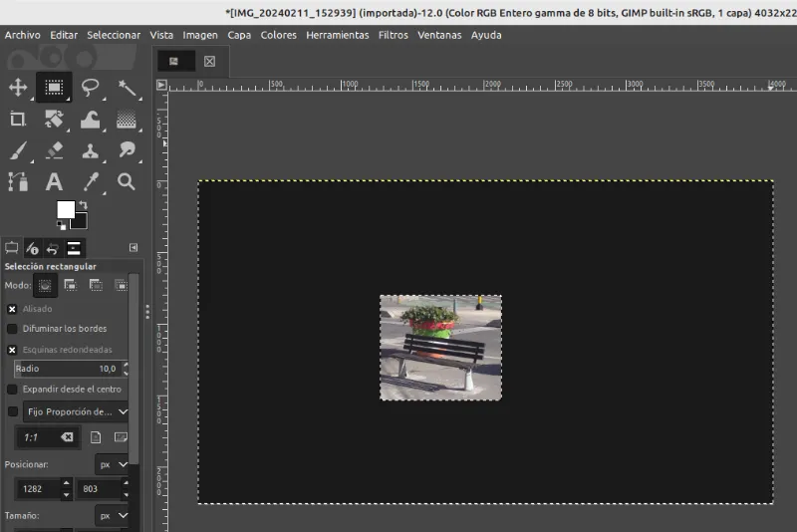Select the Color Picker eyedropper tool
797x532 pixels.
[x=90, y=182]
